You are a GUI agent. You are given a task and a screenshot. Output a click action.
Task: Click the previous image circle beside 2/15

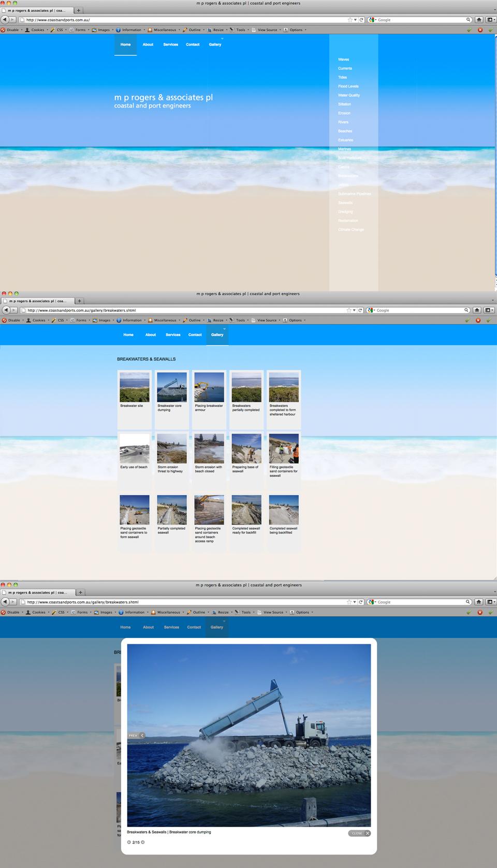(x=129, y=842)
